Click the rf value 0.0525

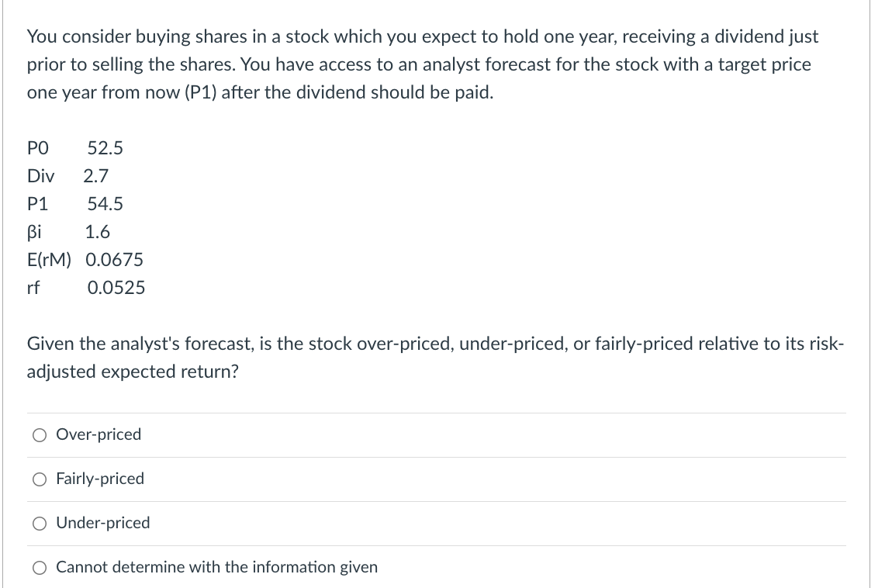click(116, 288)
